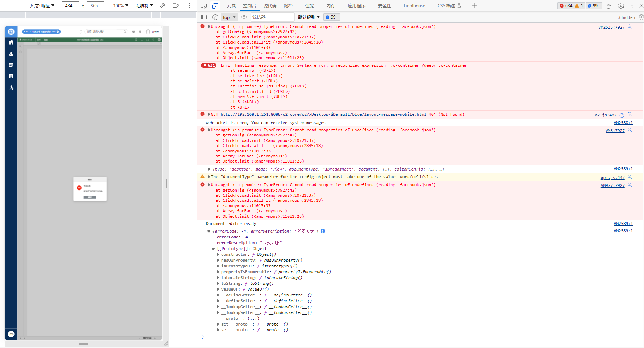Screen dimensions: 644x348
Task: Click the eyedropper icon in device toolbar
Action: [x=162, y=5]
